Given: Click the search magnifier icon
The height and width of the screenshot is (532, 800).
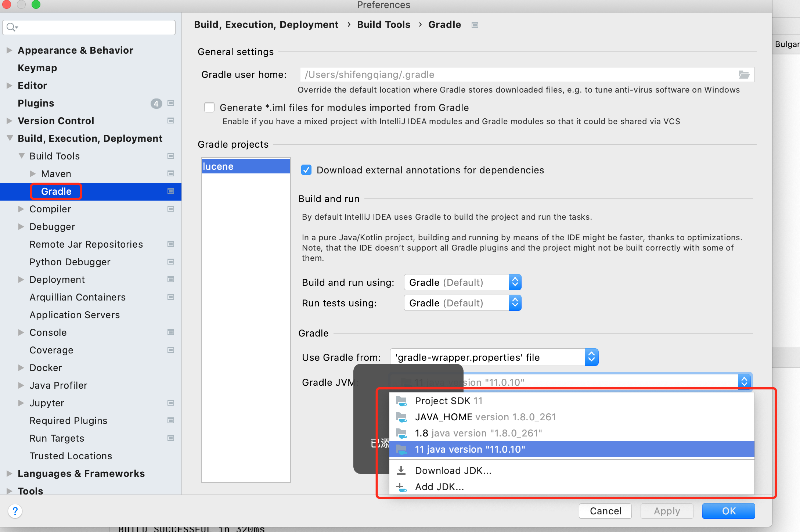Looking at the screenshot, I should tap(11, 27).
